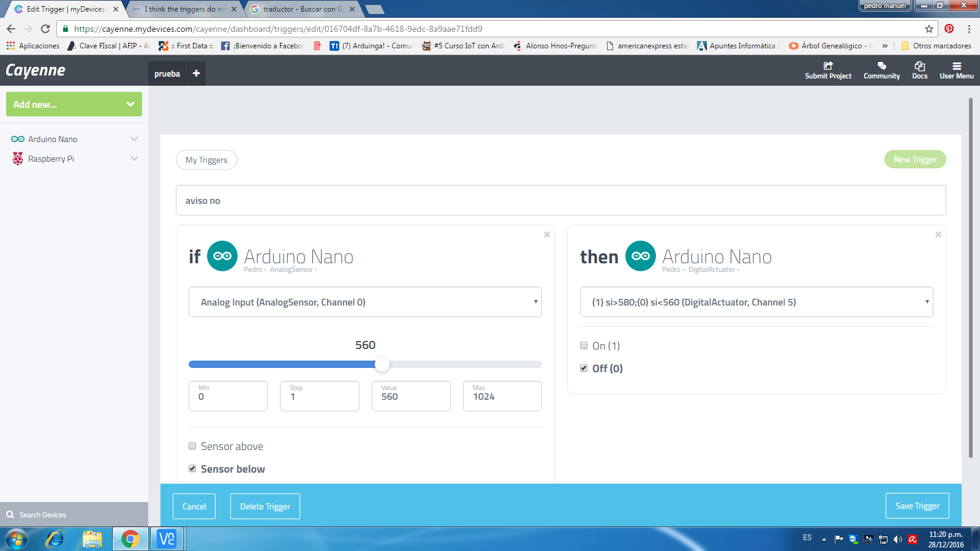This screenshot has width=980, height=551.
Task: Click the VNC Viewer taskbar icon
Action: 167,539
